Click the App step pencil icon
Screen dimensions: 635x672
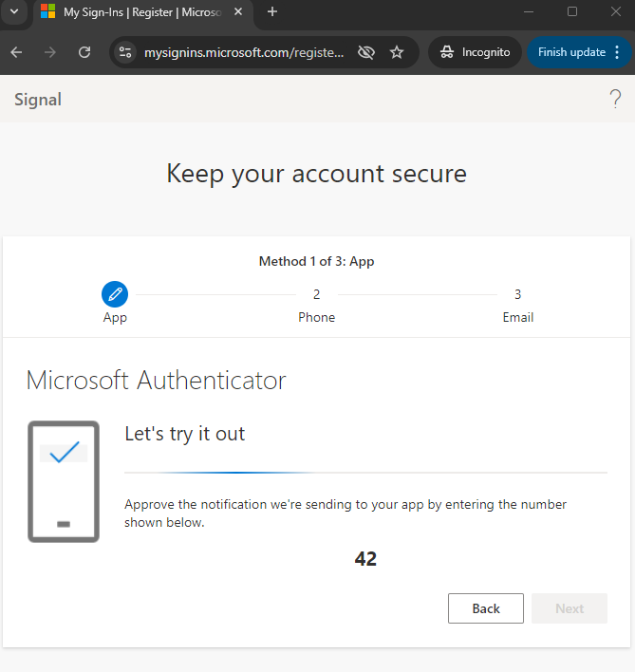(115, 294)
